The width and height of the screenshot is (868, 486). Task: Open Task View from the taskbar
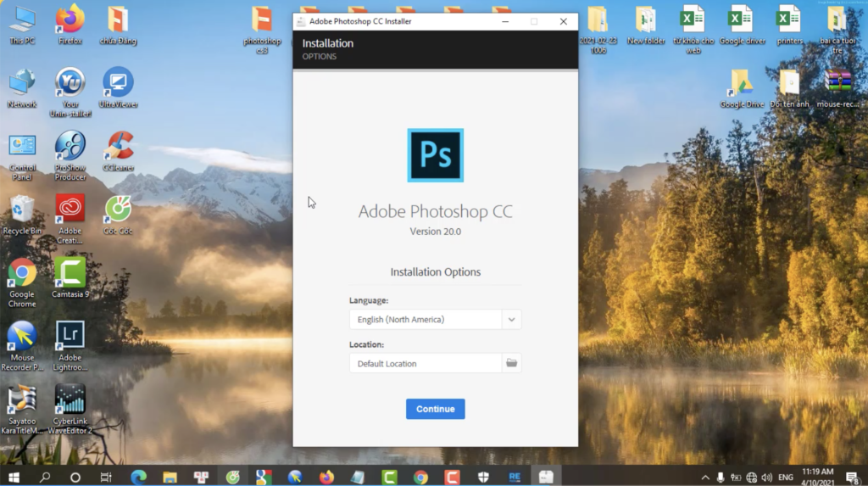[106, 477]
